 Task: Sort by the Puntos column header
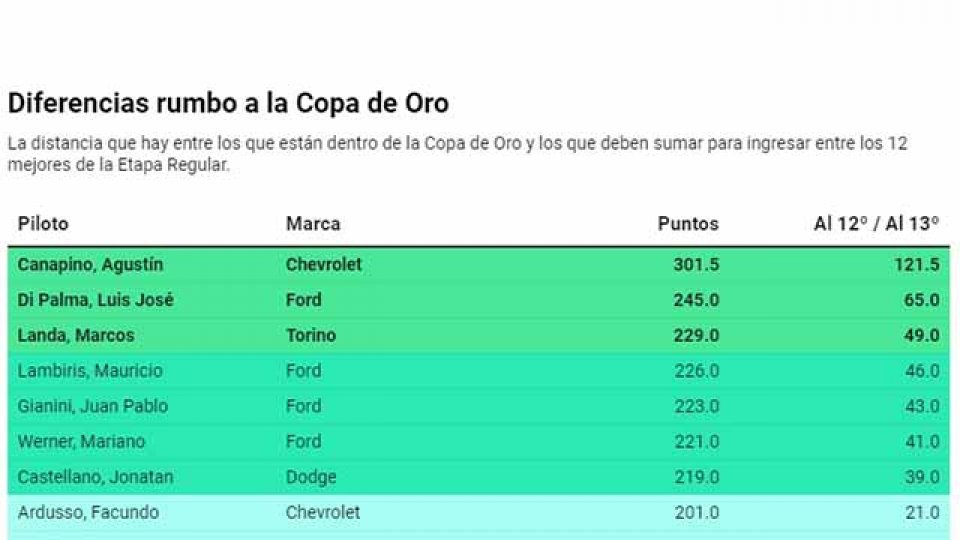[688, 224]
